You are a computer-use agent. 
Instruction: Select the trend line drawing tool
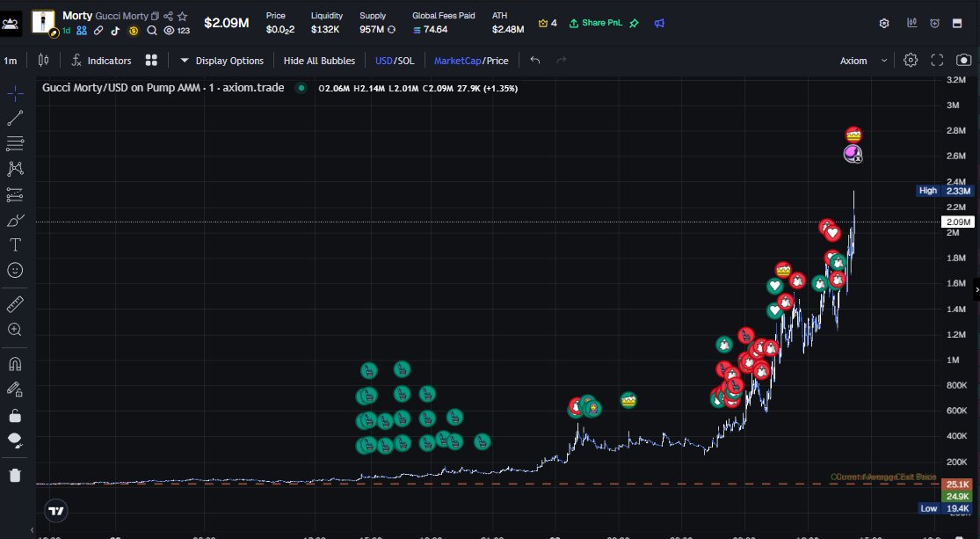[15, 118]
